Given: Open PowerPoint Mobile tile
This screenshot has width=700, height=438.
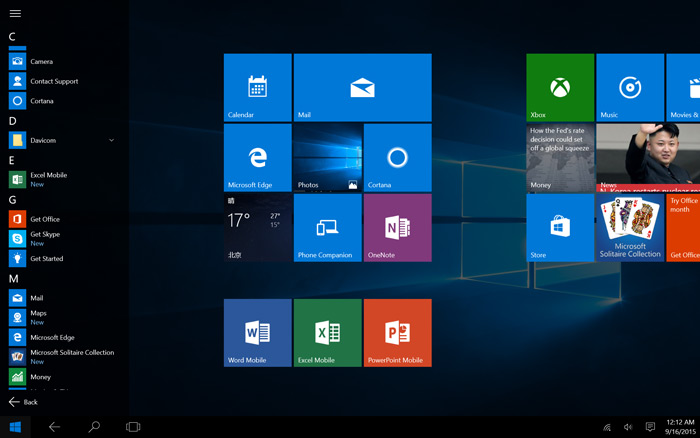Looking at the screenshot, I should tap(397, 332).
